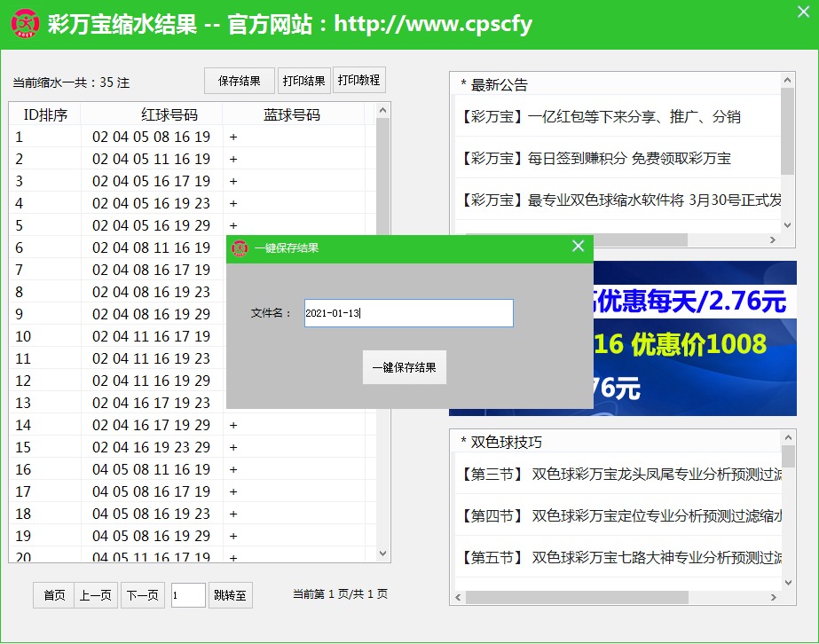Click the 跳转至 jump button

231,595
